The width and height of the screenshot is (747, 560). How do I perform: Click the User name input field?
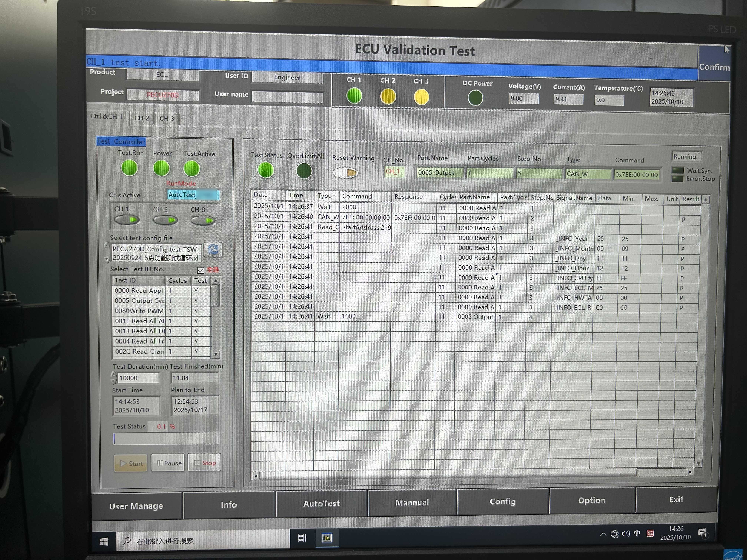[288, 97]
